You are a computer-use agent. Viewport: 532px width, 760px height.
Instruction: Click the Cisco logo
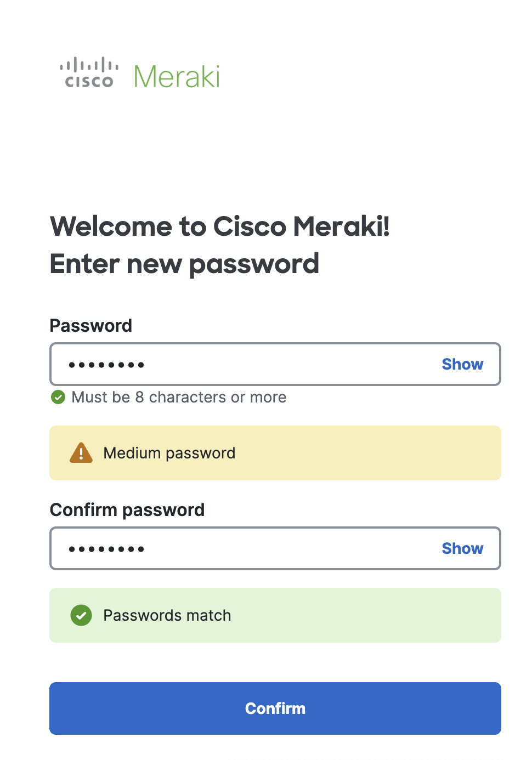[x=89, y=72]
